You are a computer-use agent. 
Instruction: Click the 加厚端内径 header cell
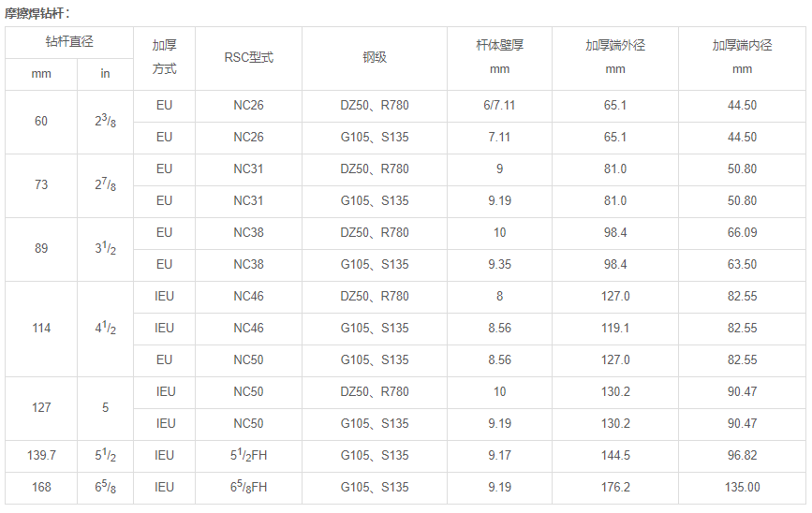pos(742,58)
